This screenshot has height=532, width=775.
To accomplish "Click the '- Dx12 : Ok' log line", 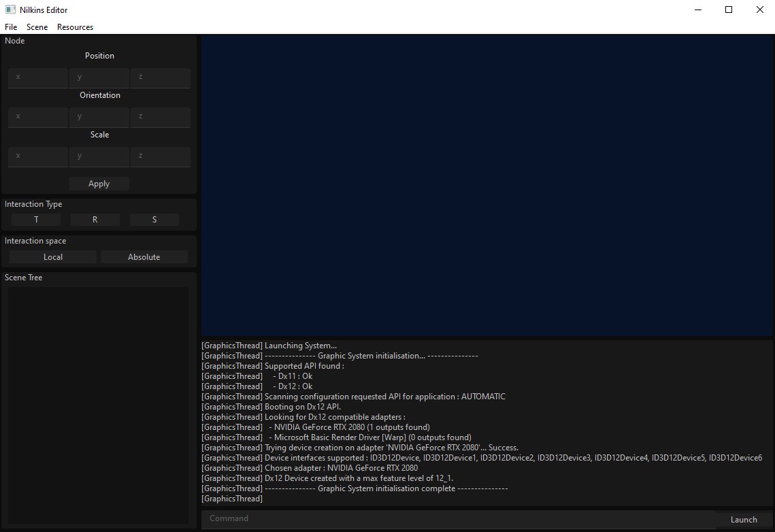I will [257, 387].
